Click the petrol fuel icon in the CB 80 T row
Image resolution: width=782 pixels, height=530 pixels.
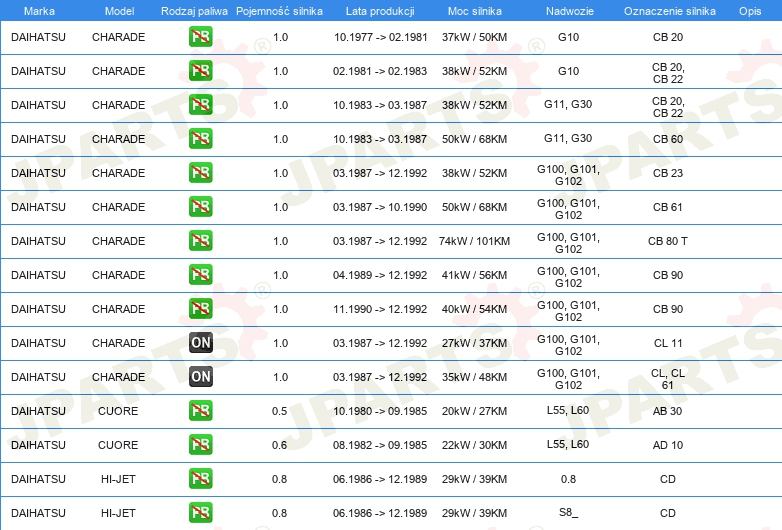click(x=200, y=240)
